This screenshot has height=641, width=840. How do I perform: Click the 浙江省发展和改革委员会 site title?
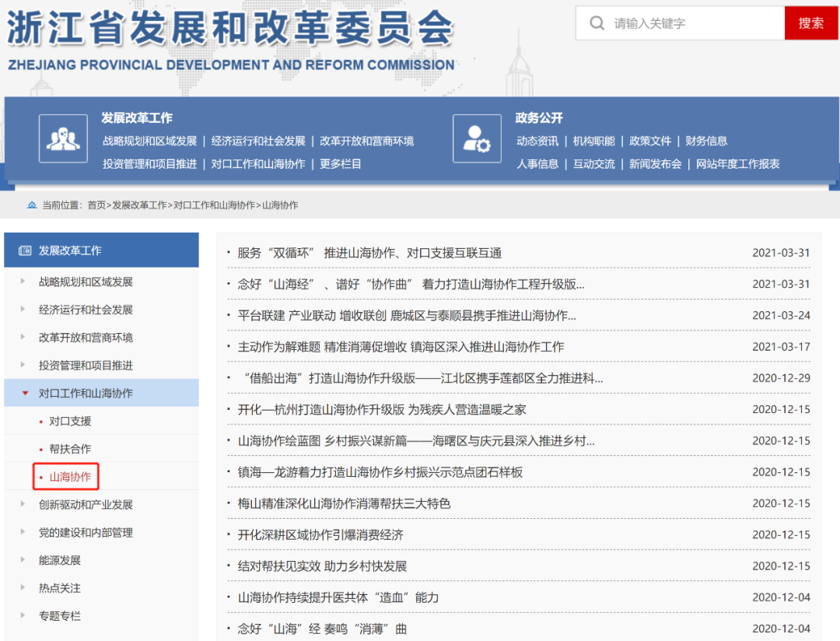pyautogui.click(x=230, y=28)
